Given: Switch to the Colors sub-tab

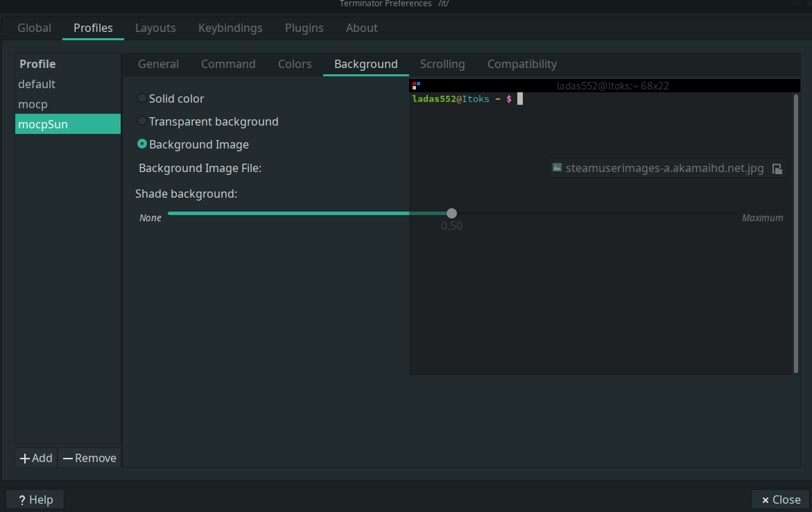Looking at the screenshot, I should coord(295,64).
